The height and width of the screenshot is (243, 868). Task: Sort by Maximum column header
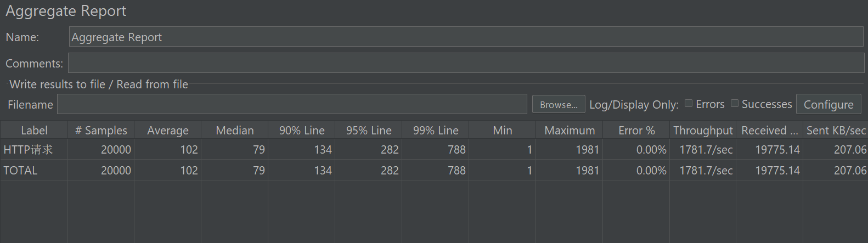570,130
